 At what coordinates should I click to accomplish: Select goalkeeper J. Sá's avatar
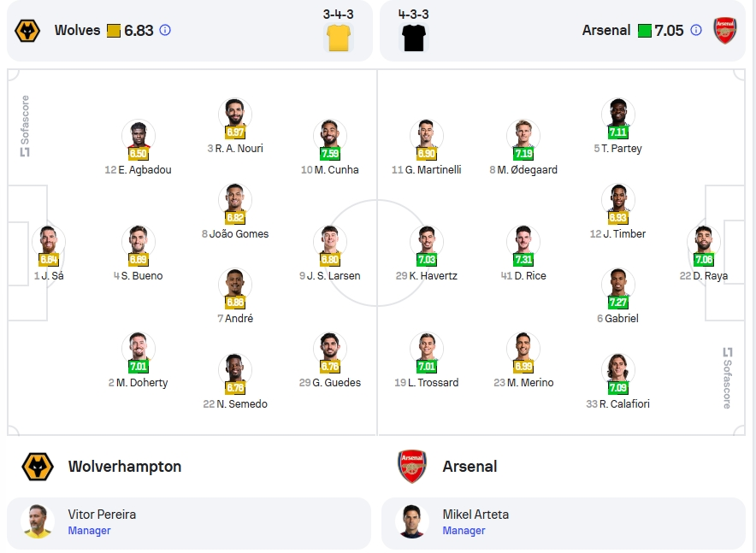48,241
